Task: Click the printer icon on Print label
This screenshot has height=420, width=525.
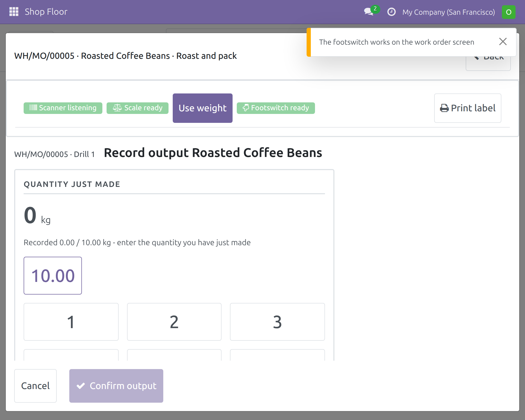Action: [444, 108]
